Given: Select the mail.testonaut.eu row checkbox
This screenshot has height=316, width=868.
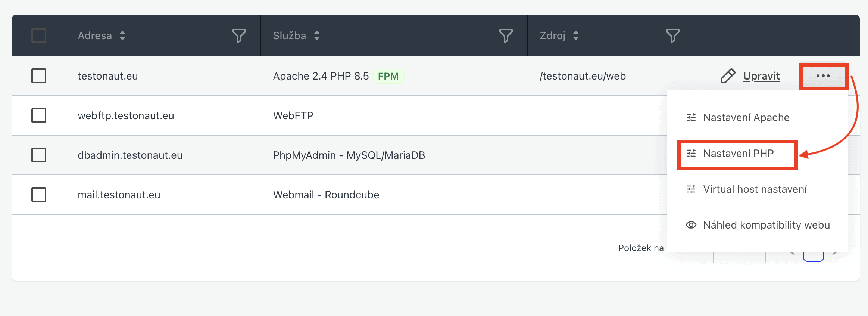Looking at the screenshot, I should (x=39, y=195).
